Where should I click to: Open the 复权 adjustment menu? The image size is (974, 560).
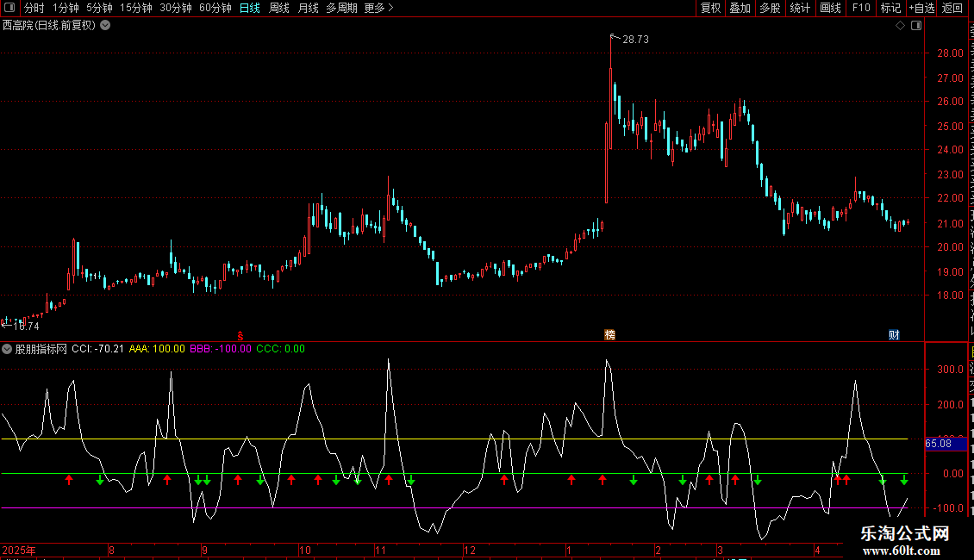point(710,8)
